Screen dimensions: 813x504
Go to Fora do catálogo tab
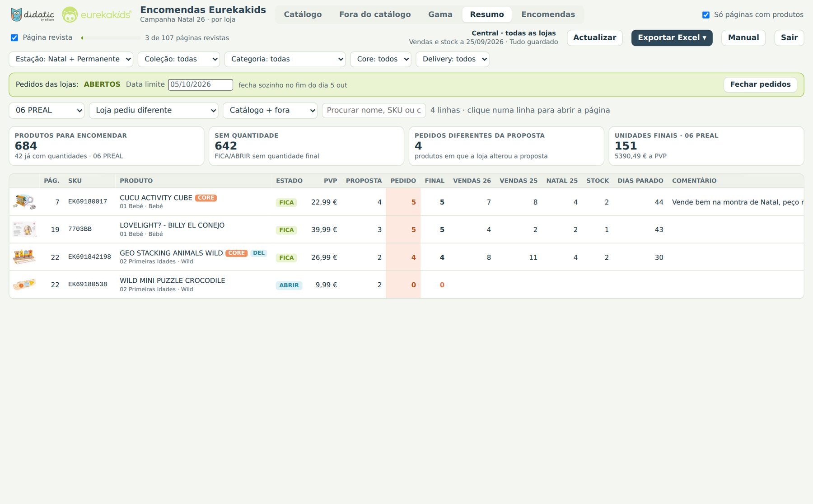tap(375, 14)
